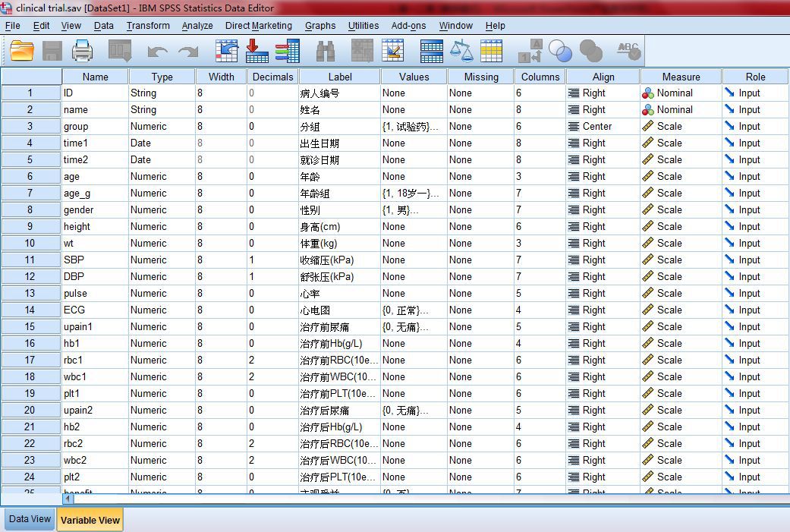Open the Graphs menu
790x532 pixels.
[320, 26]
